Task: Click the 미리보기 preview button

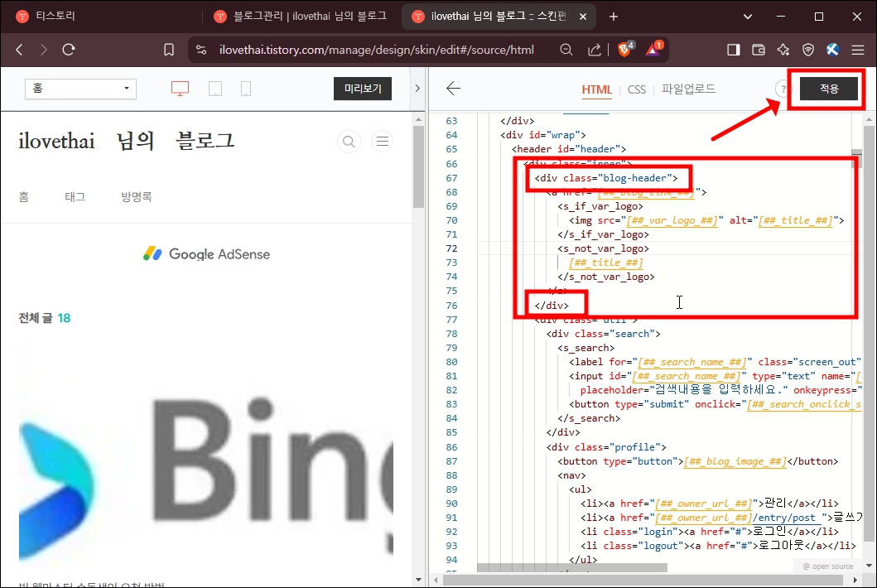Action: pyautogui.click(x=362, y=89)
